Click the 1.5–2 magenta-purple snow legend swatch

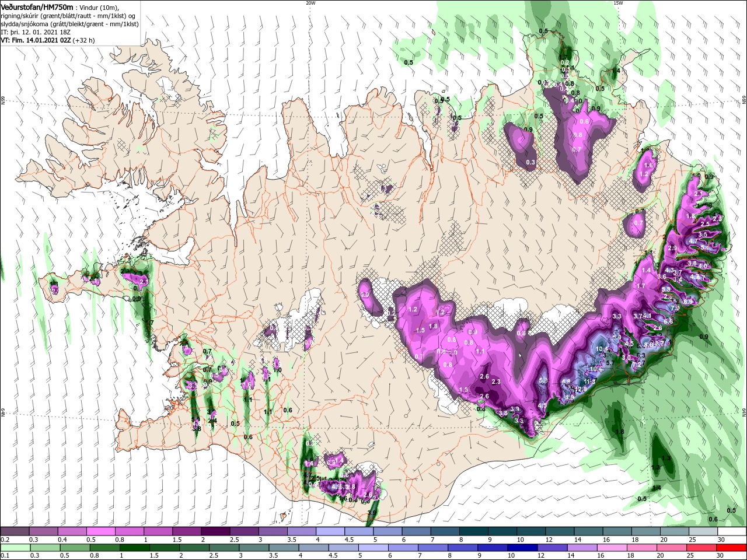pos(187,531)
